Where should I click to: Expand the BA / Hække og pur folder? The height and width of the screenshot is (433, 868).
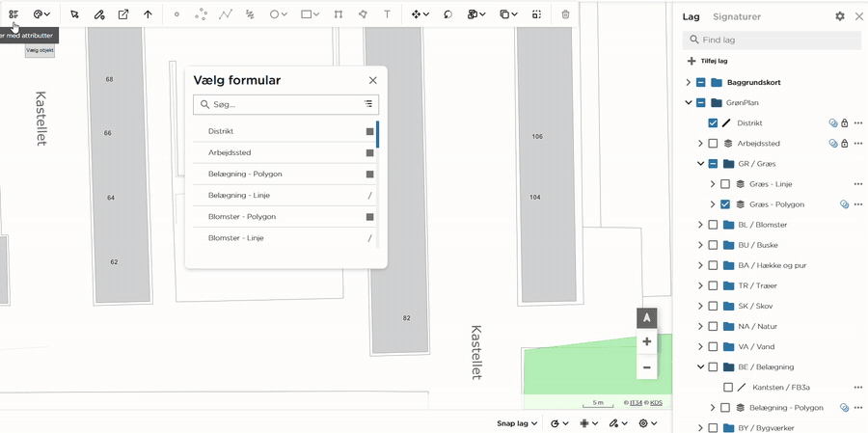700,265
